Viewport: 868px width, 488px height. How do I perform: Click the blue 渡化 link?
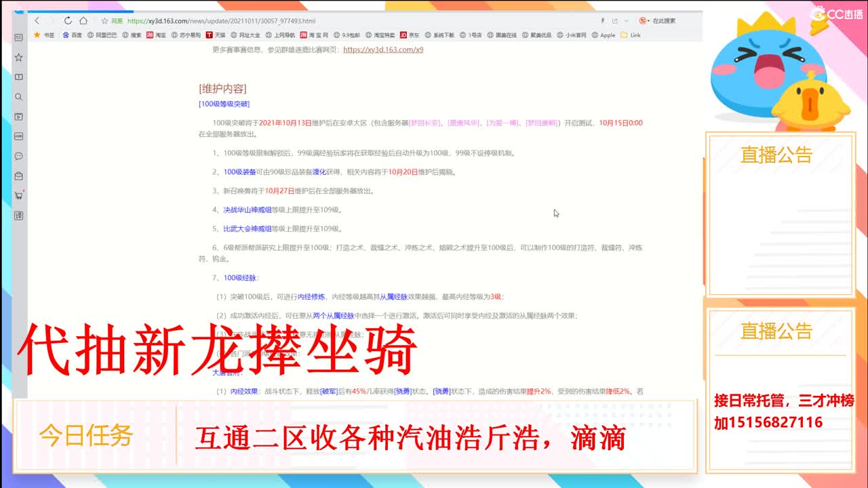click(319, 171)
